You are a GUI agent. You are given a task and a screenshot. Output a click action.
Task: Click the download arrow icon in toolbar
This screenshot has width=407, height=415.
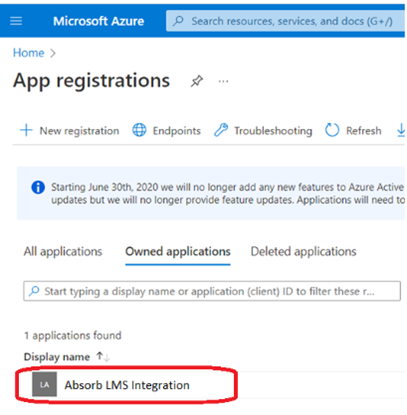(x=401, y=130)
